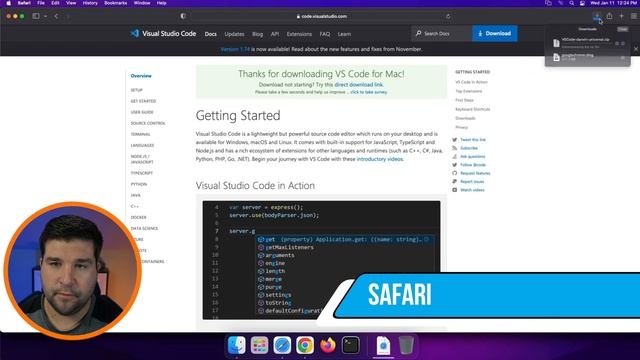Expand LANGUAGES section in left sidebar
Viewport: 640px width, 360px height.
[142, 145]
